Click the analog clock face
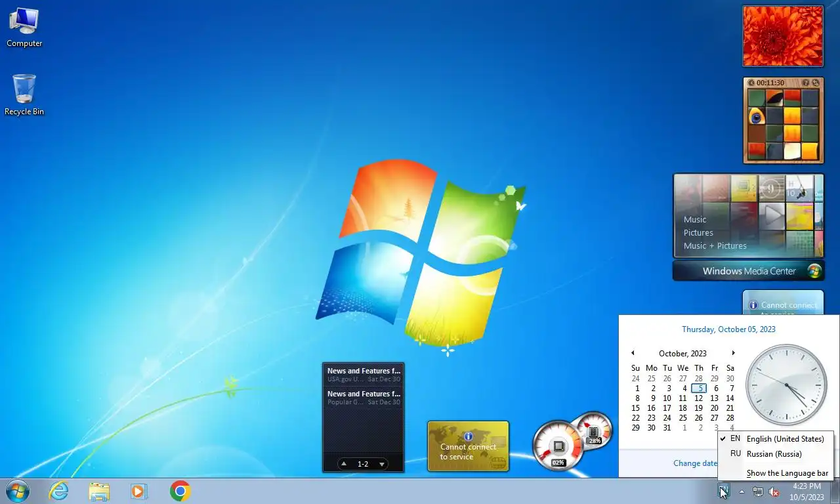Screen dimensions: 840x504 787,384
